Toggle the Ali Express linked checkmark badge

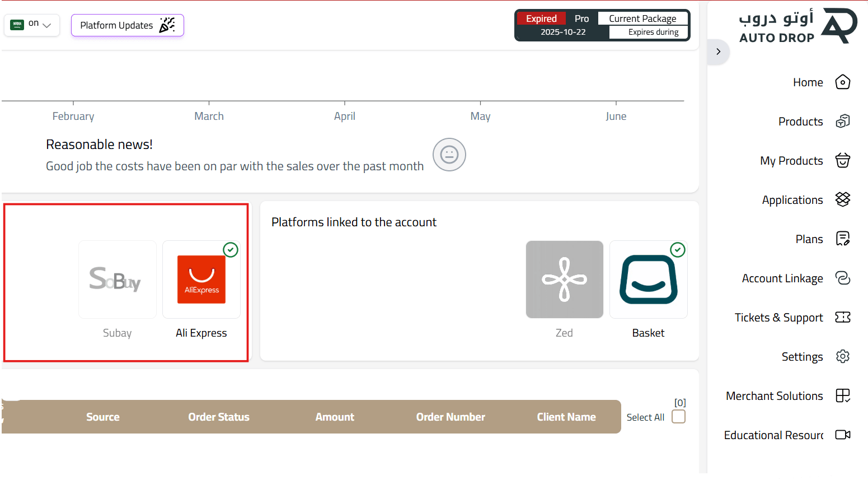231,250
